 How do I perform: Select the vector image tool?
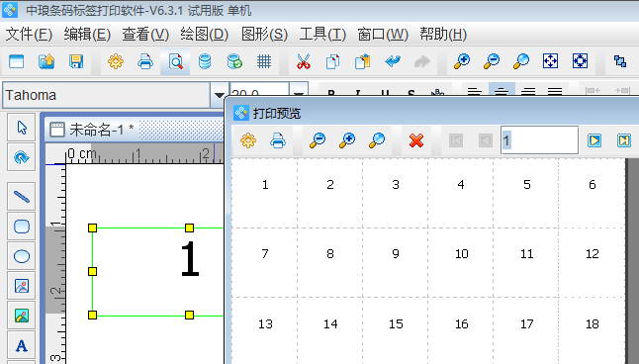(22, 286)
